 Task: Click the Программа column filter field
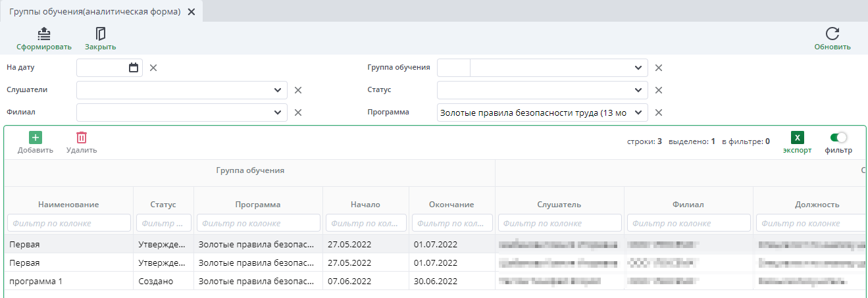pos(258,223)
